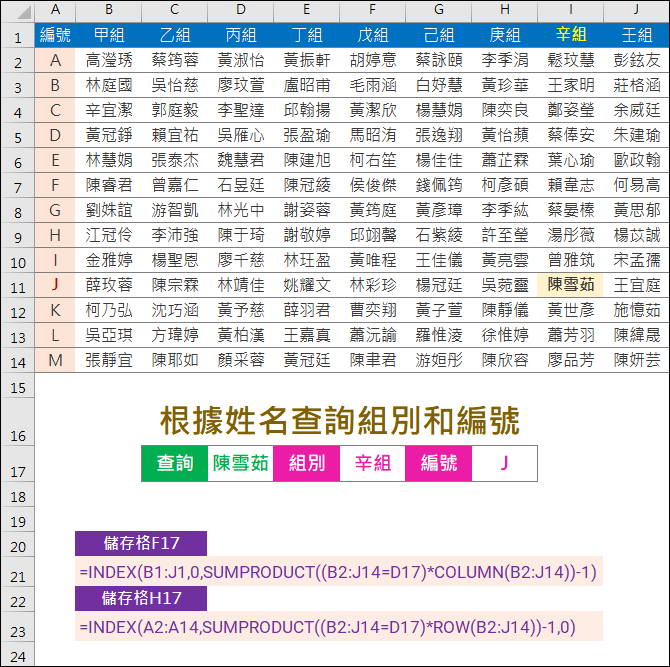This screenshot has width=670, height=667.
Task: Select row 11 header
Action: (x=18, y=285)
